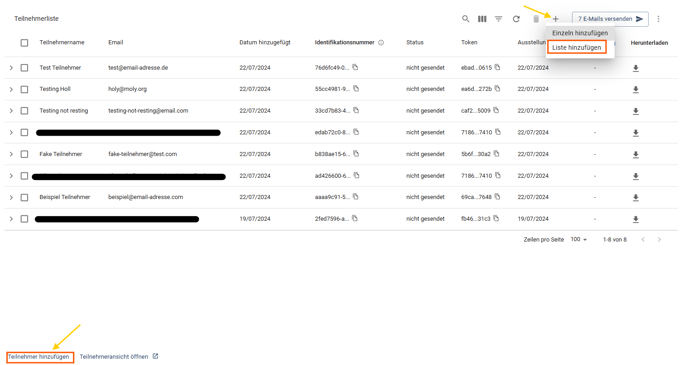Image resolution: width=688 pixels, height=365 pixels.
Task: Check the box for Testing not resting
Action: (24, 111)
